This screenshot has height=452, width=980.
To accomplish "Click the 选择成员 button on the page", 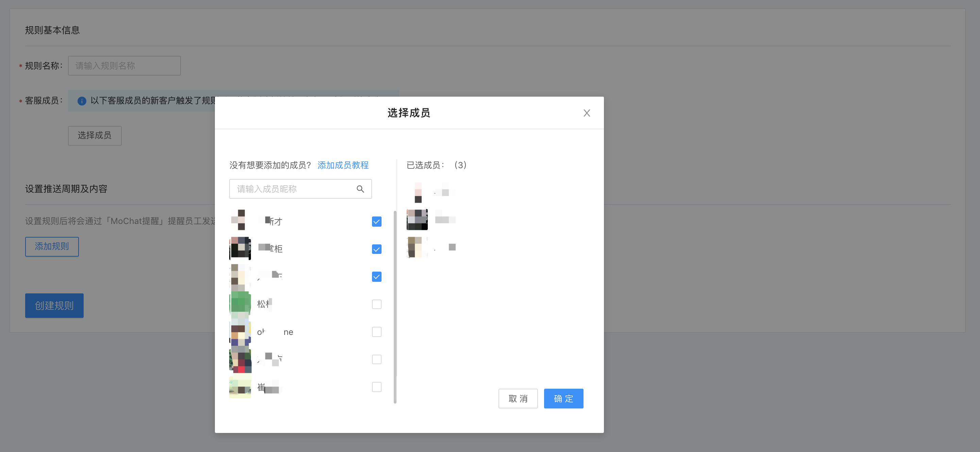I will pyautogui.click(x=95, y=135).
